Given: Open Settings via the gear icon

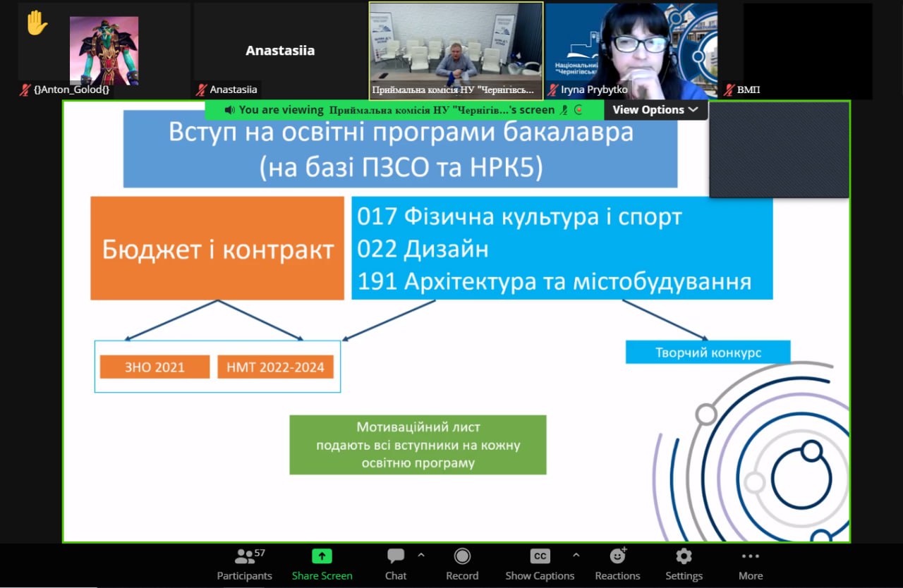Looking at the screenshot, I should pyautogui.click(x=684, y=556).
